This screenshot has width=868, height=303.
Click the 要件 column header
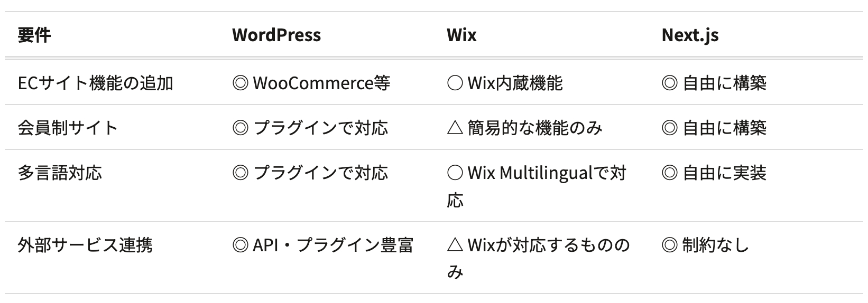pos(34,35)
